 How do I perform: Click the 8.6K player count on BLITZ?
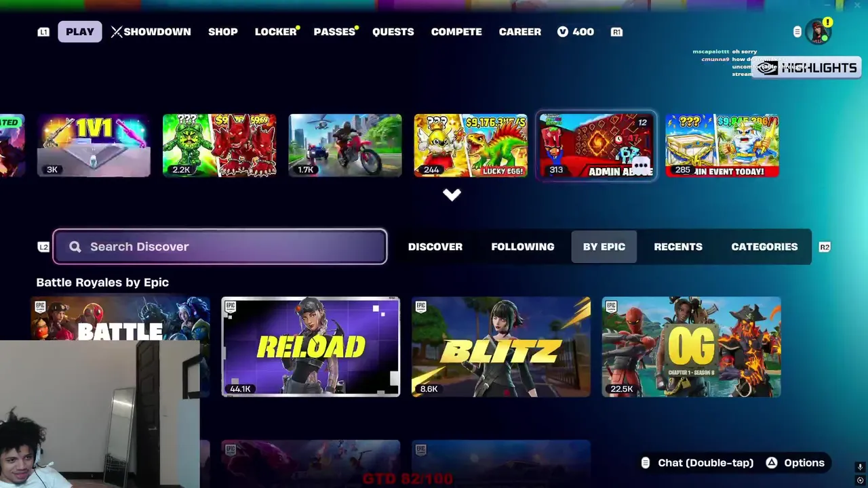point(429,389)
